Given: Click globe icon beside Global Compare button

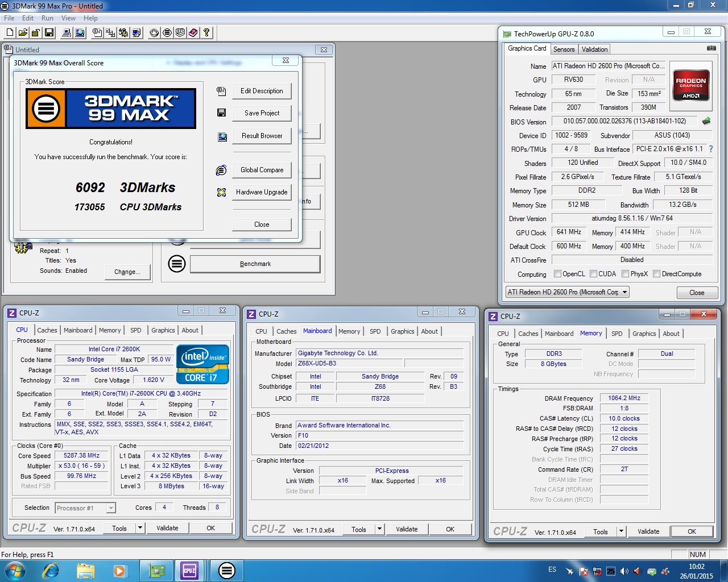Looking at the screenshot, I should click(x=222, y=170).
